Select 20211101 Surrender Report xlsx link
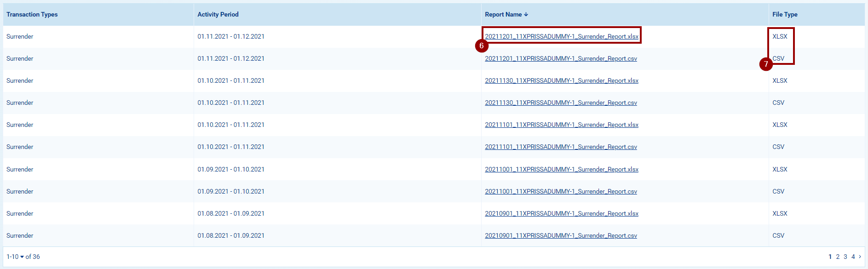The image size is (868, 269). (561, 125)
